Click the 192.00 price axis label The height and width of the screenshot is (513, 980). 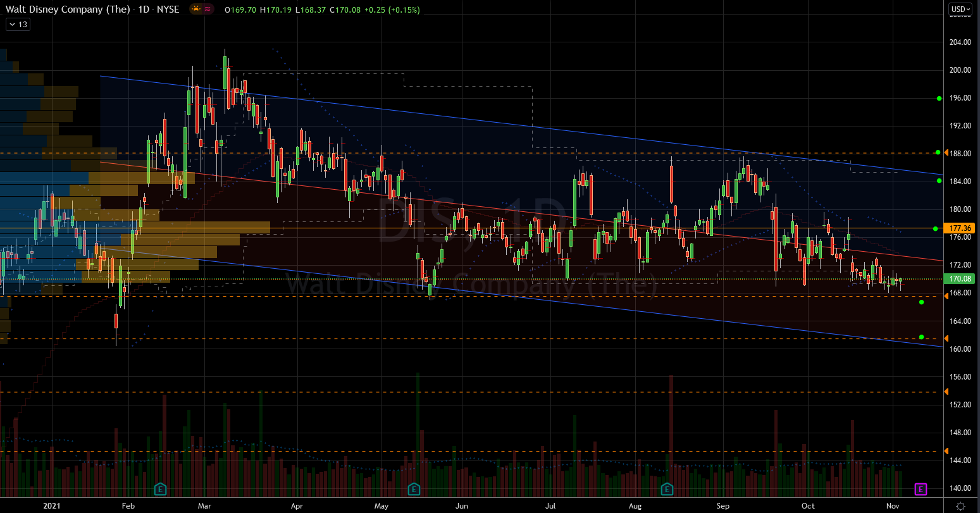click(960, 126)
